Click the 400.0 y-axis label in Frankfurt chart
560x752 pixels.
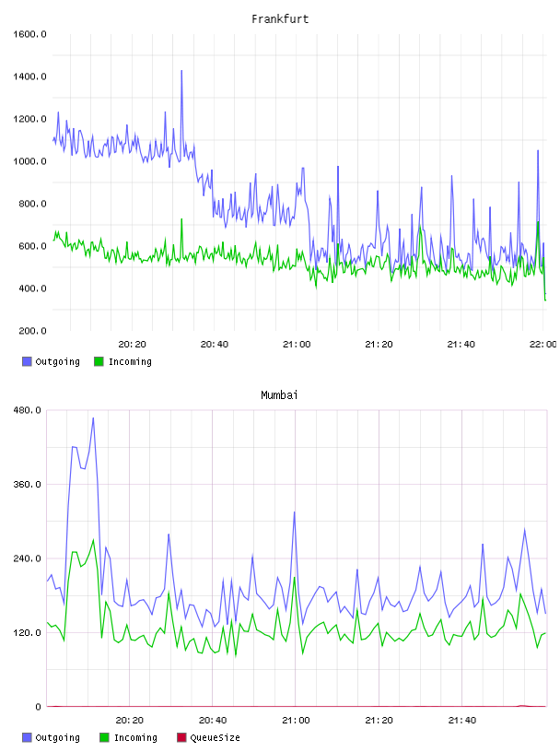pyautogui.click(x=32, y=288)
